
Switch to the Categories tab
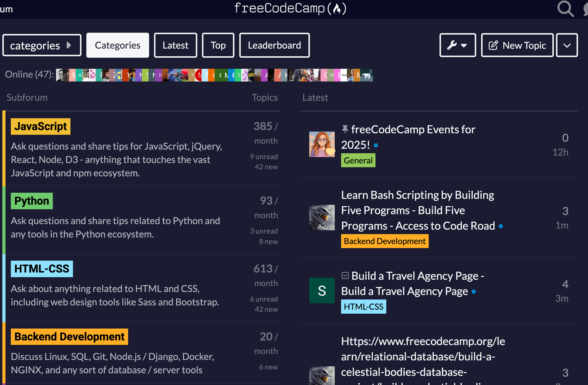point(117,45)
